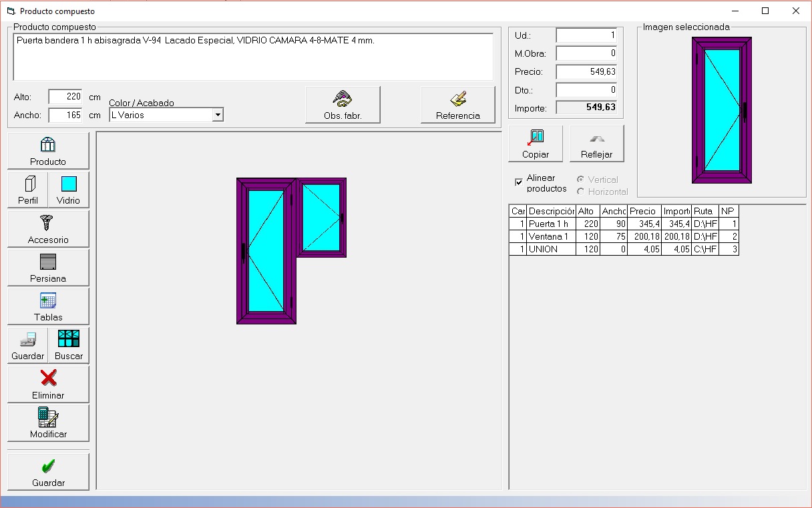Open Modificar calculator tool
Screen dimensions: 812x508
[x=48, y=423]
